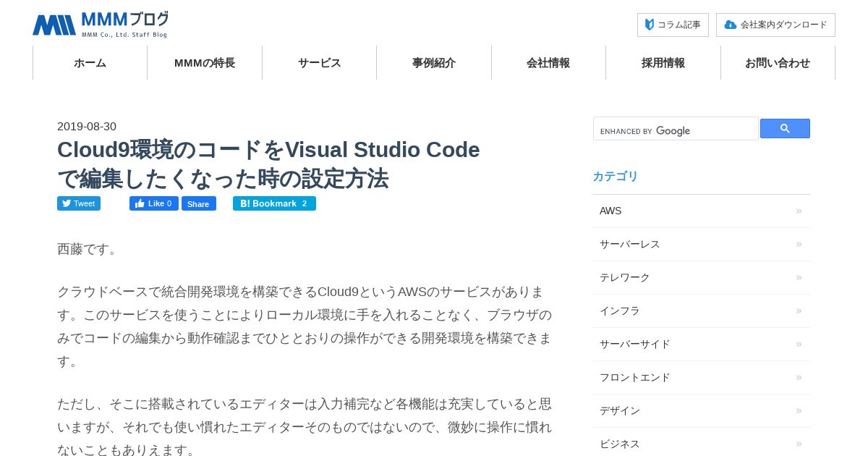Click the chevron on the テレワーク row
The width and height of the screenshot is (868, 456).
click(799, 277)
